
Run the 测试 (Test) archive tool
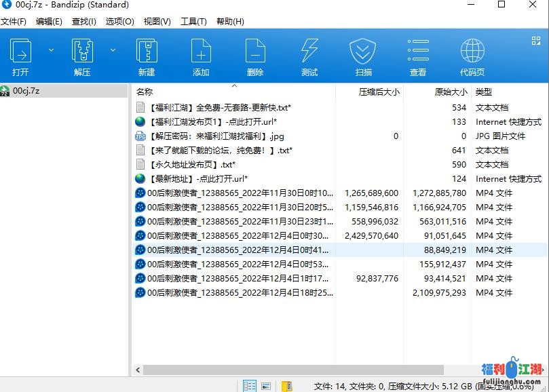click(x=309, y=52)
